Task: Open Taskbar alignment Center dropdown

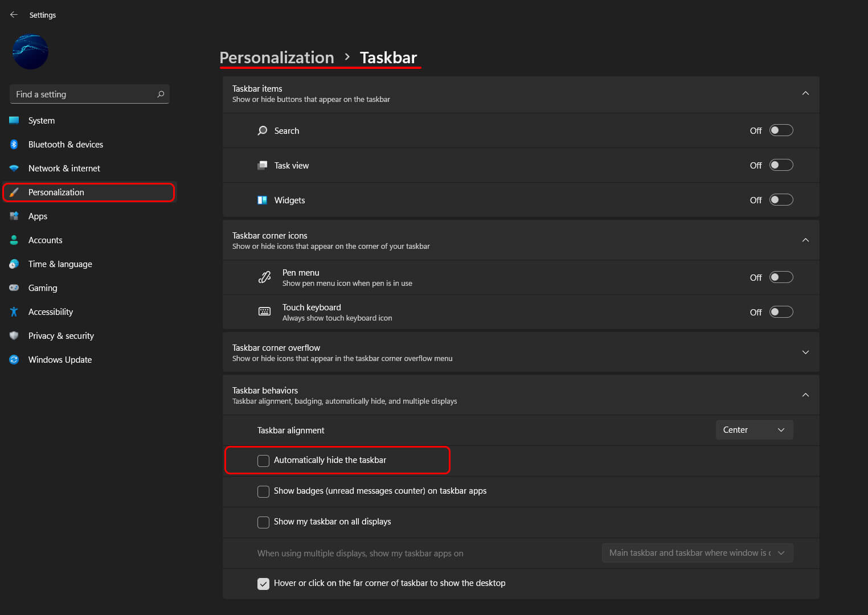Action: coord(754,430)
